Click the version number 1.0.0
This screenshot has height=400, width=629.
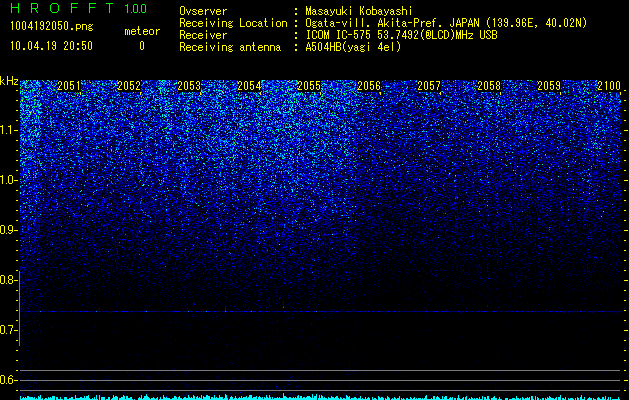tap(136, 8)
